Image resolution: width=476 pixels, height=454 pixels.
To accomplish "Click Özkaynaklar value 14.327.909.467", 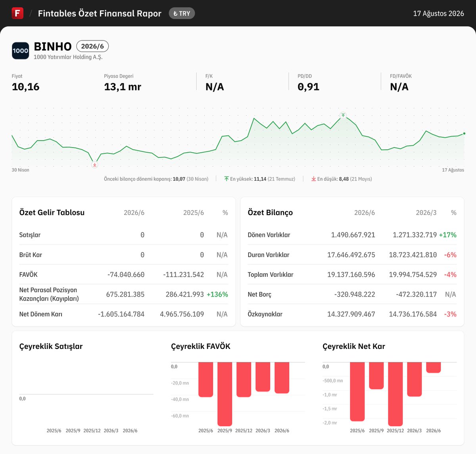I will tap(351, 314).
